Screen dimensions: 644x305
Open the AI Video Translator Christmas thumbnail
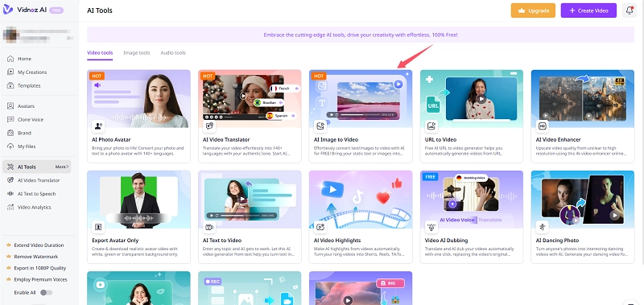point(250,98)
